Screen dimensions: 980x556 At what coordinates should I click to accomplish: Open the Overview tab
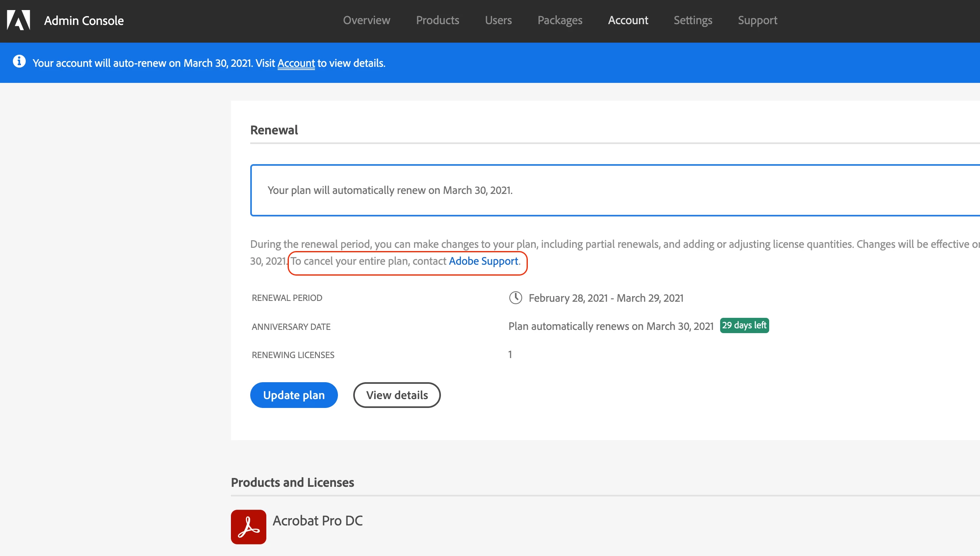(x=366, y=20)
